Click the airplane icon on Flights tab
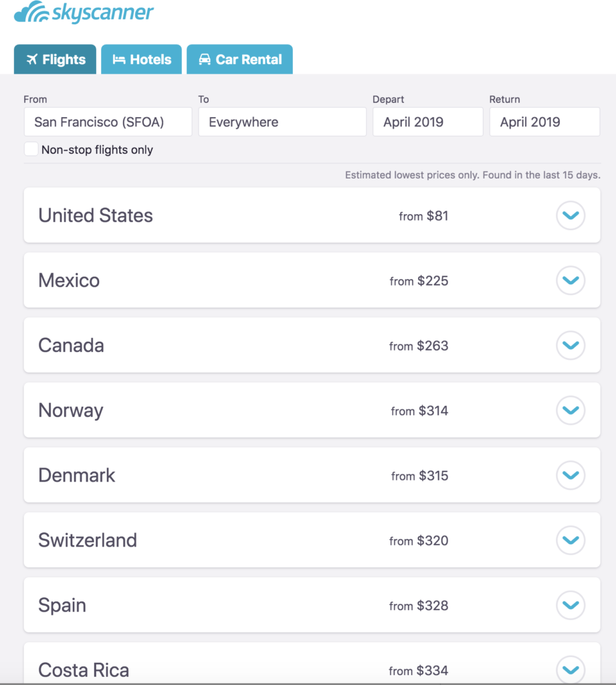This screenshot has width=616, height=685. [31, 60]
